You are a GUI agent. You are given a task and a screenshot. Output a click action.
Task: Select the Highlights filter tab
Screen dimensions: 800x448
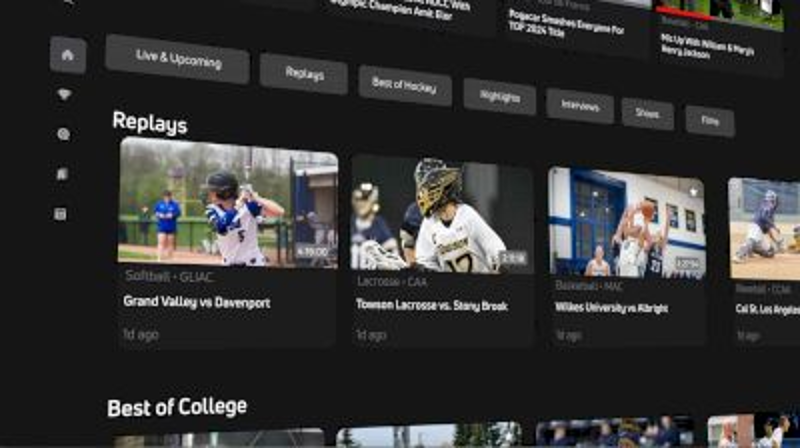(499, 97)
